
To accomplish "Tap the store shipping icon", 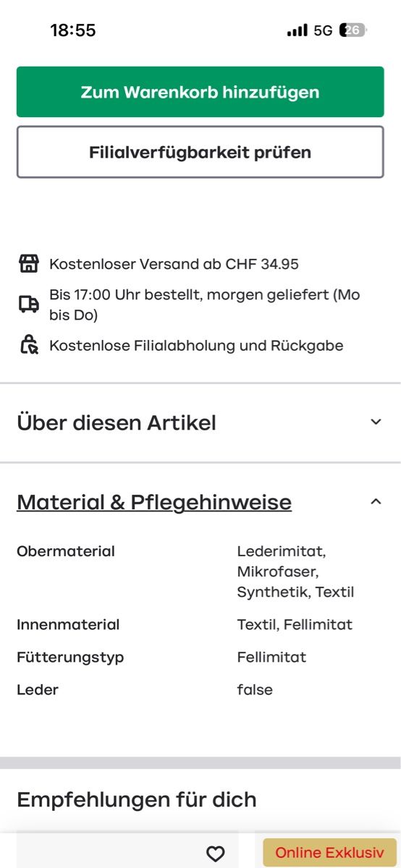I will click(x=28, y=264).
